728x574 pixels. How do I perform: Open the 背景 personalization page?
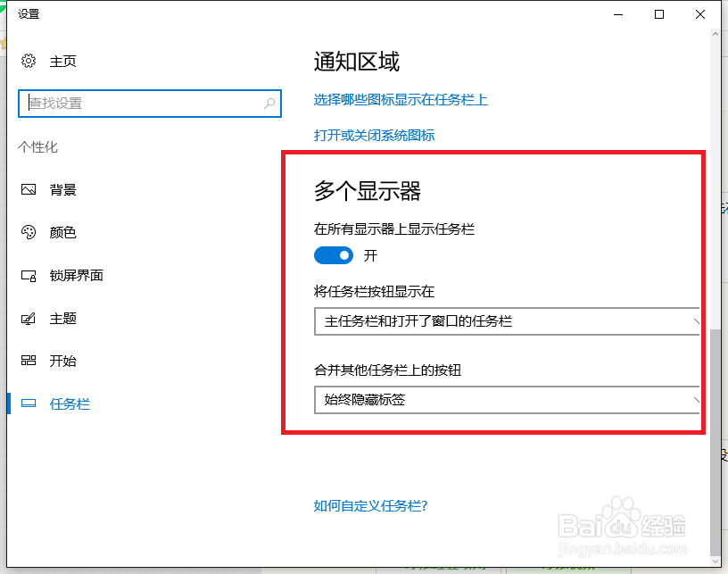tap(62, 189)
